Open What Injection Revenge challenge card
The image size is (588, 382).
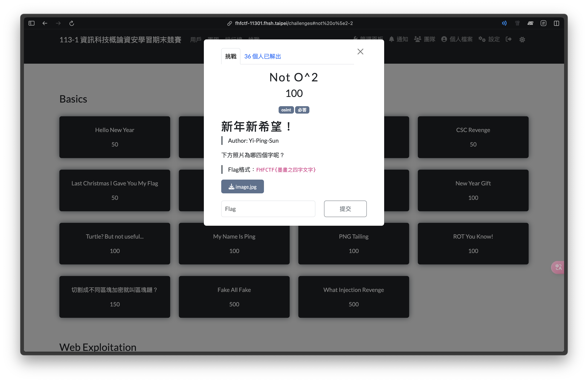point(354,297)
